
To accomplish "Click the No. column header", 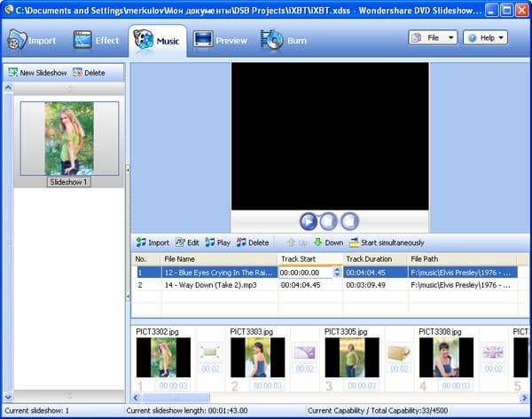I will tap(146, 259).
